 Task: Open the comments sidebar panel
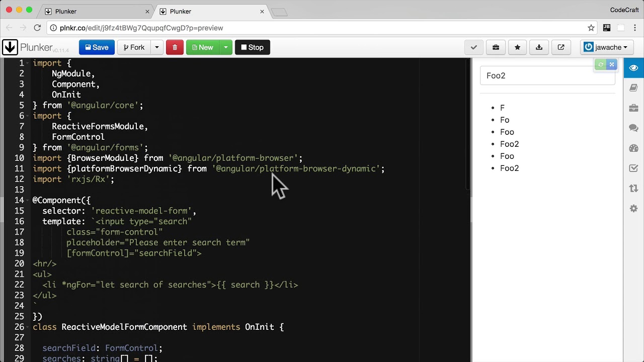point(633,128)
